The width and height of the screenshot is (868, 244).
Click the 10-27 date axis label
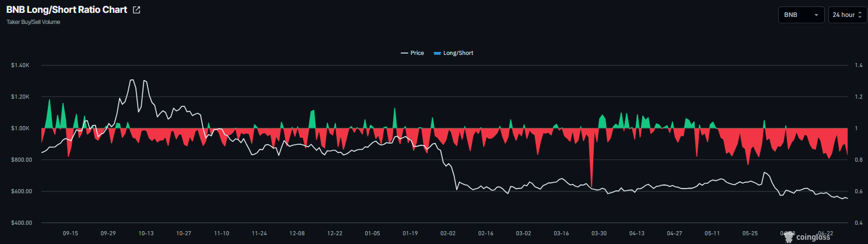184,233
